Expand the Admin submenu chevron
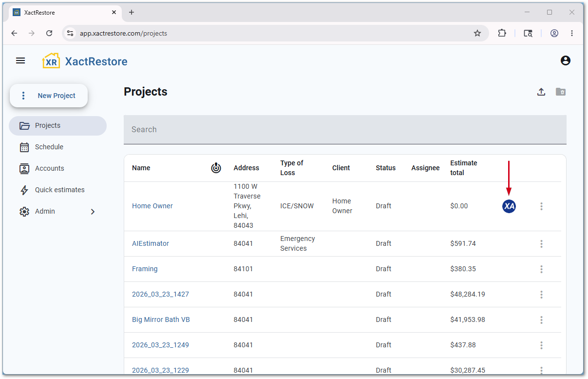Viewport: 588px width, 379px height. pyautogui.click(x=93, y=212)
